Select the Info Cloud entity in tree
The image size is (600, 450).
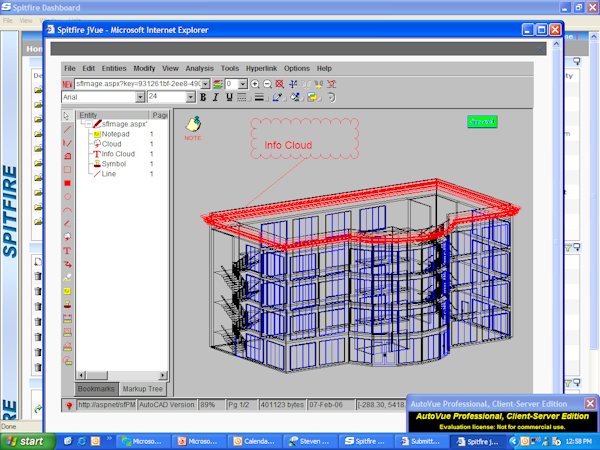point(118,154)
